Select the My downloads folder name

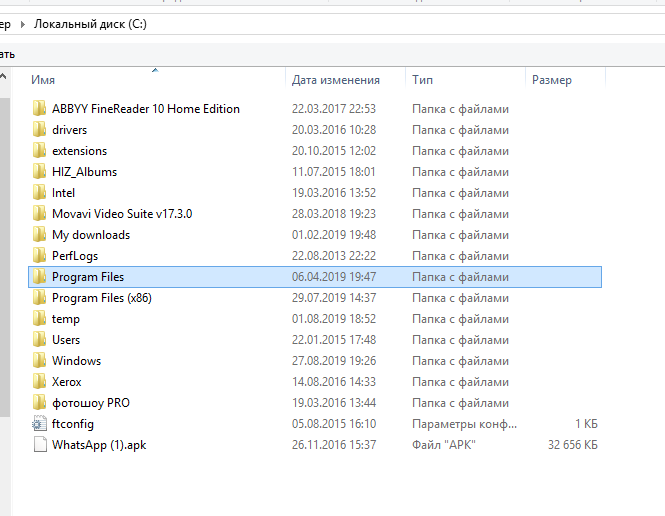pyautogui.click(x=91, y=235)
